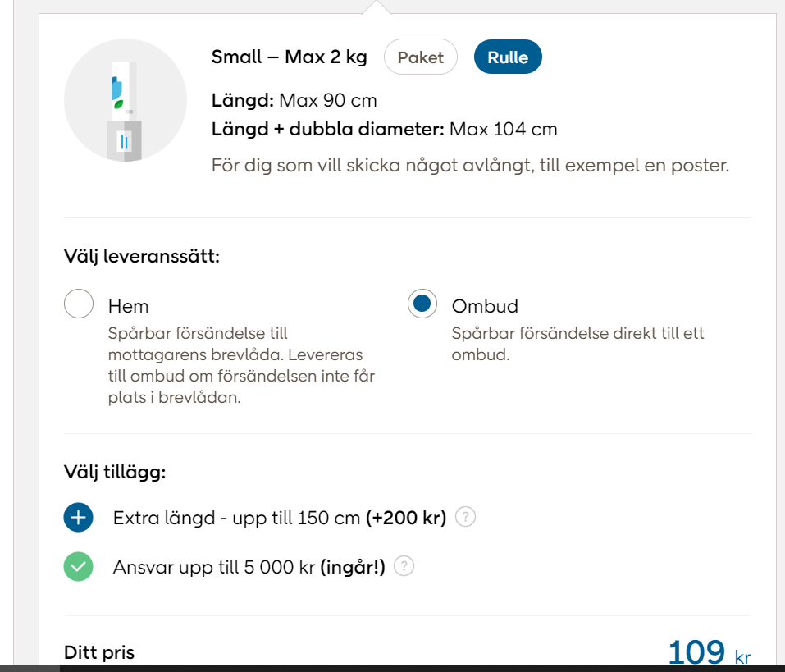
Task: Click the Välj leveranssätt heading
Action: (142, 256)
